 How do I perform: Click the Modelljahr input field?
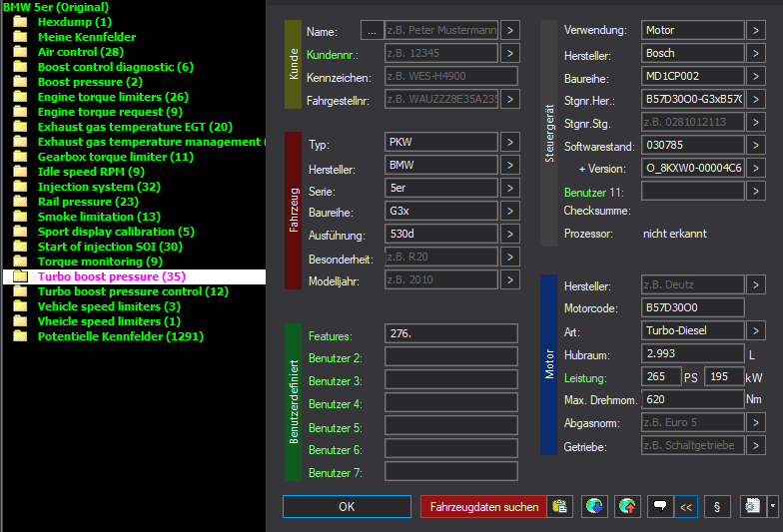pos(441,279)
